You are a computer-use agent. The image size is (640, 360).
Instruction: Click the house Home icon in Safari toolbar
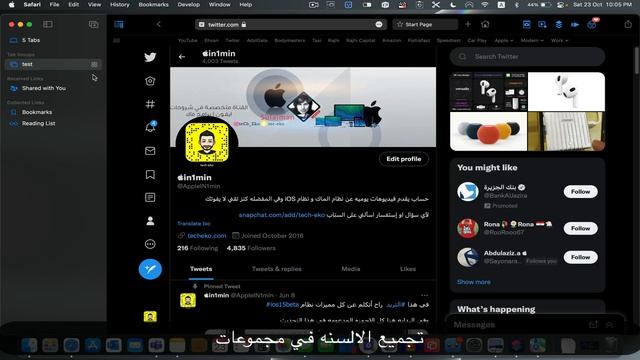tap(485, 24)
